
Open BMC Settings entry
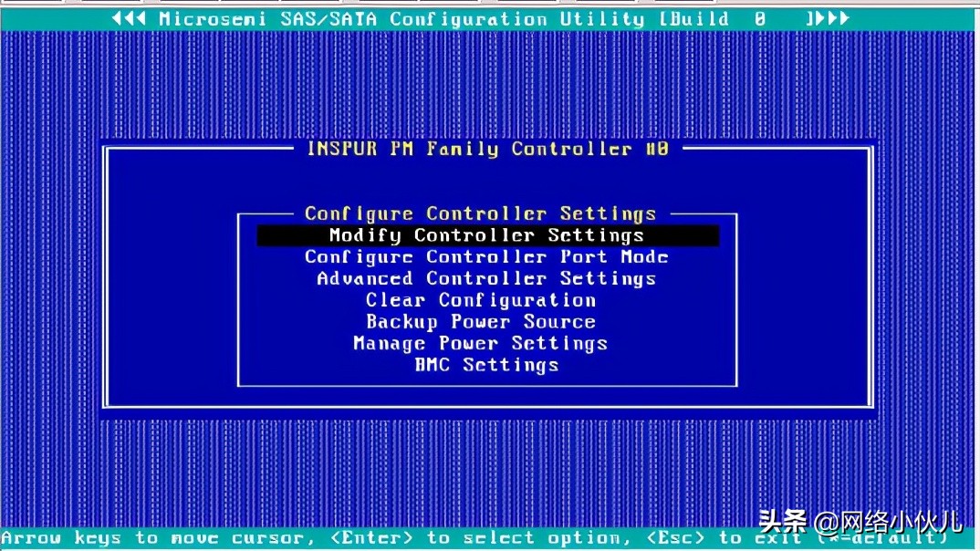pos(486,365)
